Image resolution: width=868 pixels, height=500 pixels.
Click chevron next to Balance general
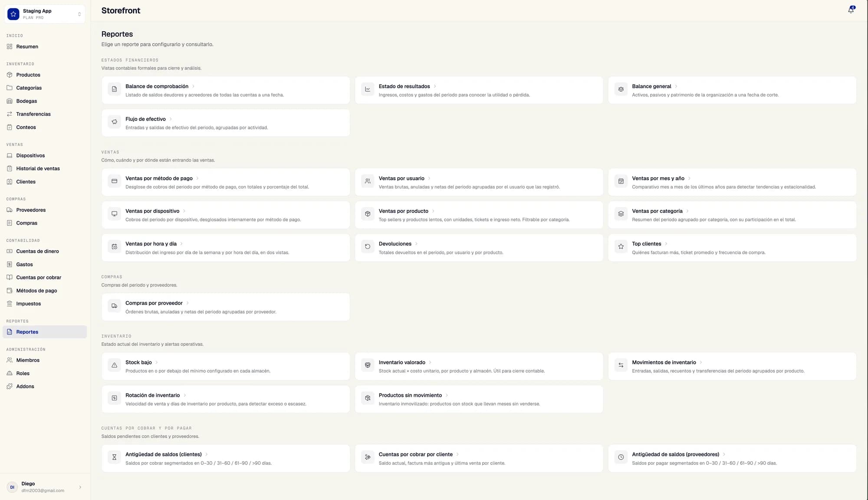tap(676, 86)
